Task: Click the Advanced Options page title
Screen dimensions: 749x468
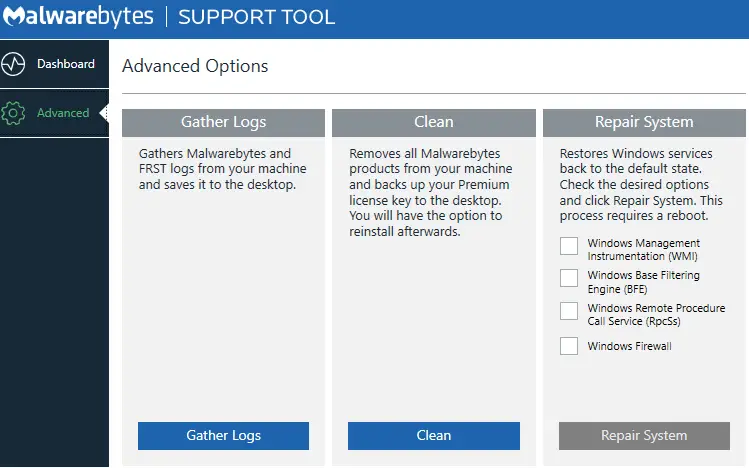Action: click(195, 66)
